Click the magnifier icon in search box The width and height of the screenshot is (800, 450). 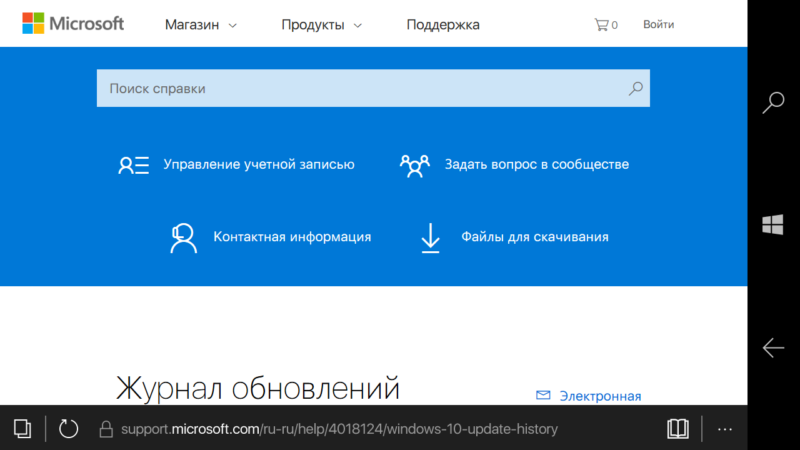(x=636, y=88)
